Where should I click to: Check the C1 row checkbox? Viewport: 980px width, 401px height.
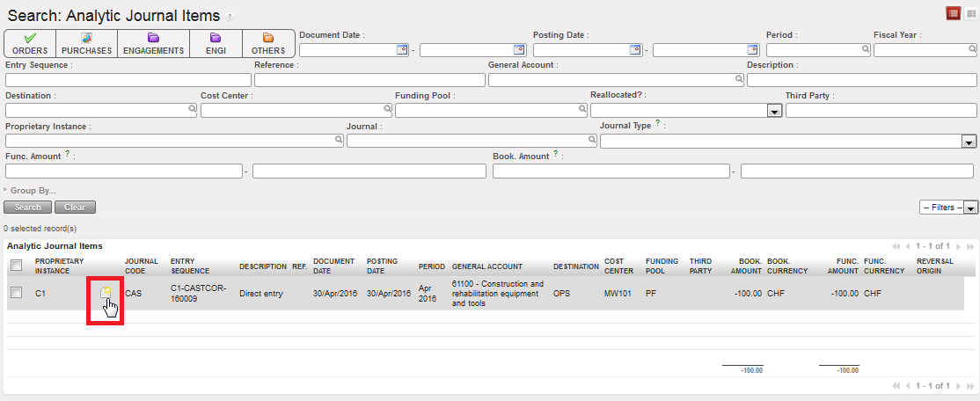pyautogui.click(x=16, y=293)
